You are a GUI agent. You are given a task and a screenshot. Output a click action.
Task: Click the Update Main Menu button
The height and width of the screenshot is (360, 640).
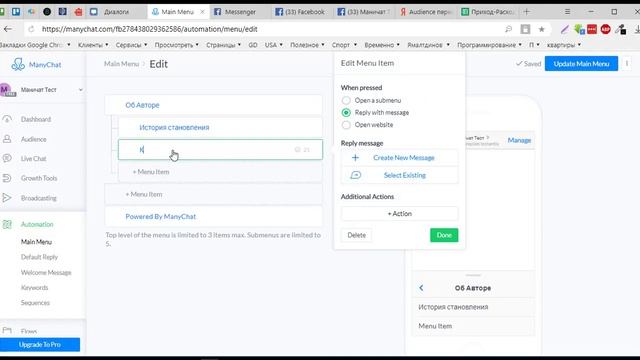click(x=581, y=64)
